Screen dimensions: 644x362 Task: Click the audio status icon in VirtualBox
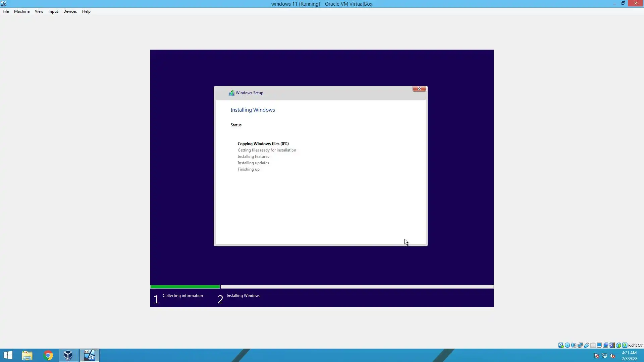574,345
